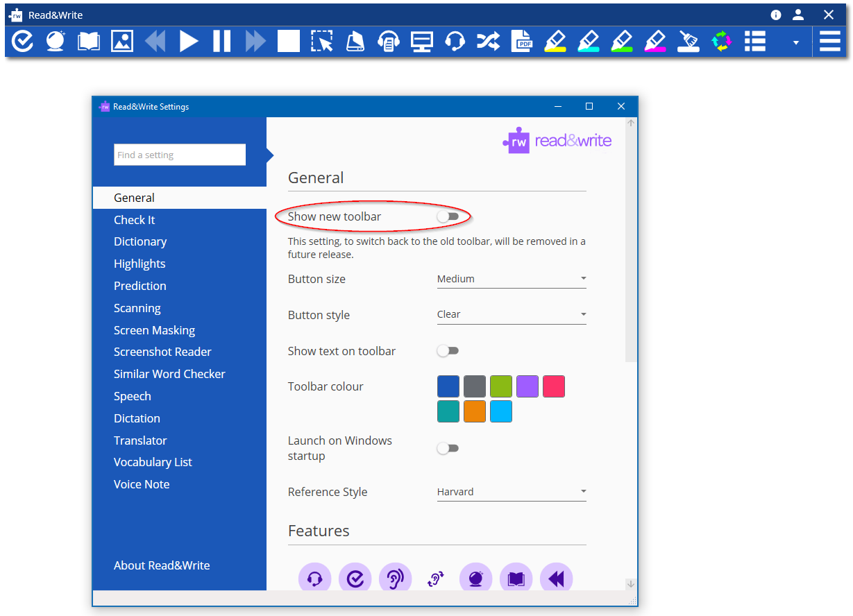This screenshot has height=616, width=853.
Task: Open the PDF Reader toolbar icon
Action: 522,41
